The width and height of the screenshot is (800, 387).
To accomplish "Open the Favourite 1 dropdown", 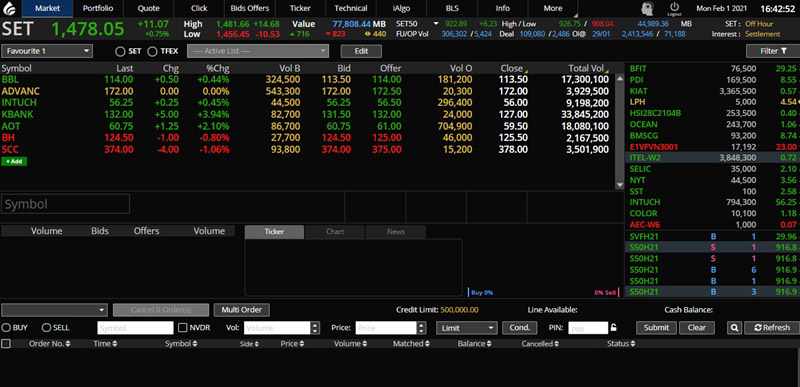I will (x=47, y=51).
